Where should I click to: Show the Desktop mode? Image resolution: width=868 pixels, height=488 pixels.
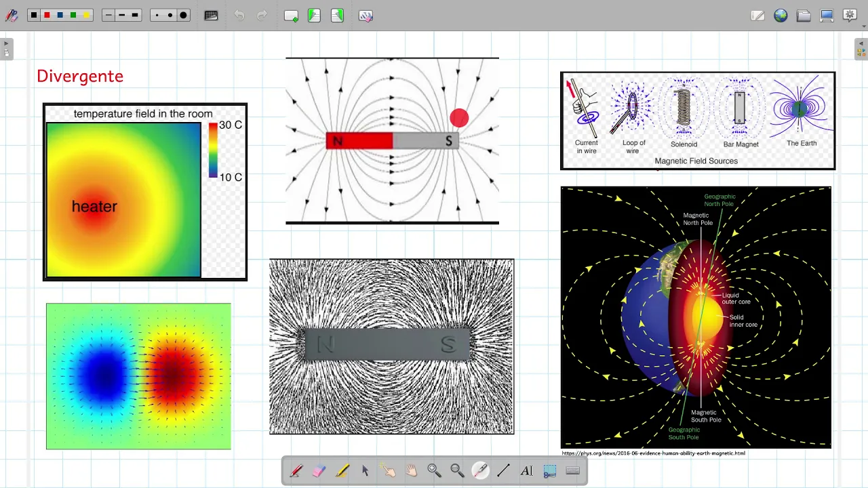click(x=827, y=16)
